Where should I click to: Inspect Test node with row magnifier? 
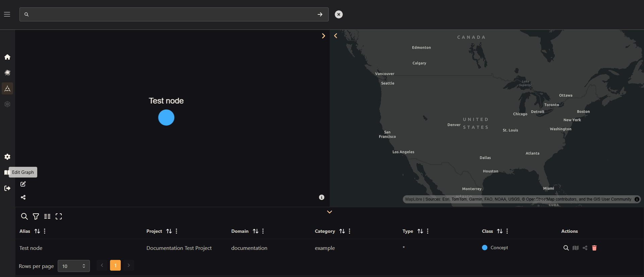coord(566,248)
